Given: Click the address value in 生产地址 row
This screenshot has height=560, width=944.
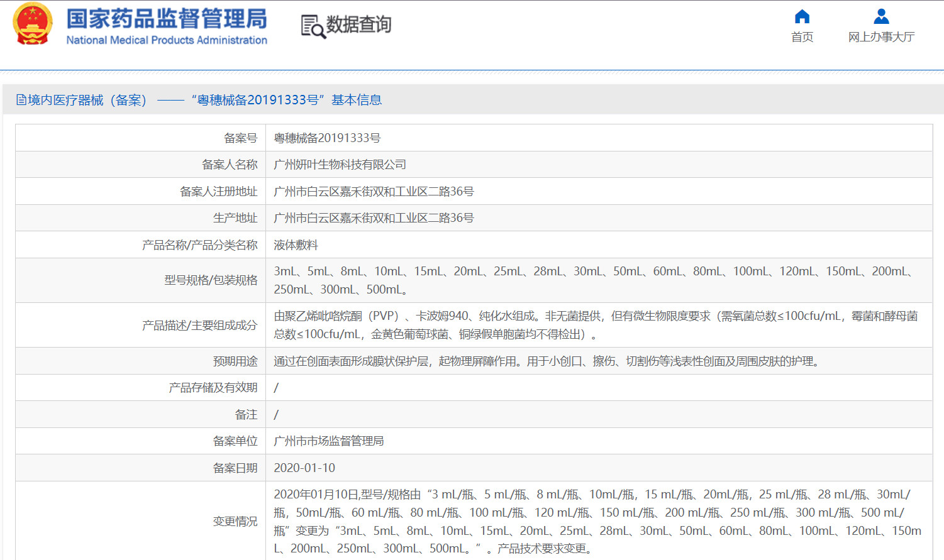Looking at the screenshot, I should pos(374,218).
